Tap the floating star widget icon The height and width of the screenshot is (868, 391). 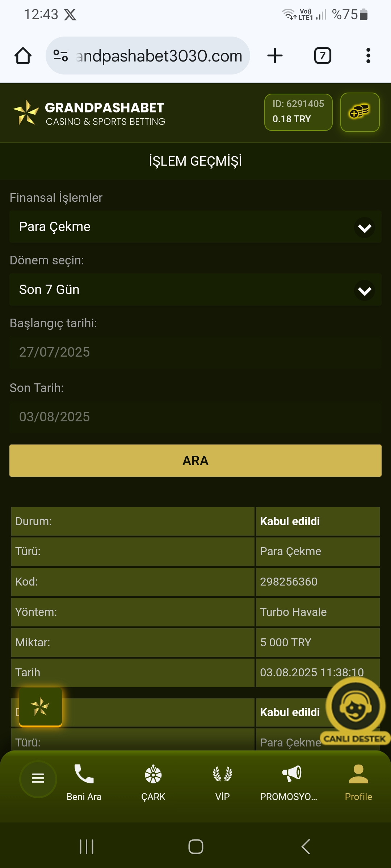coord(40,707)
